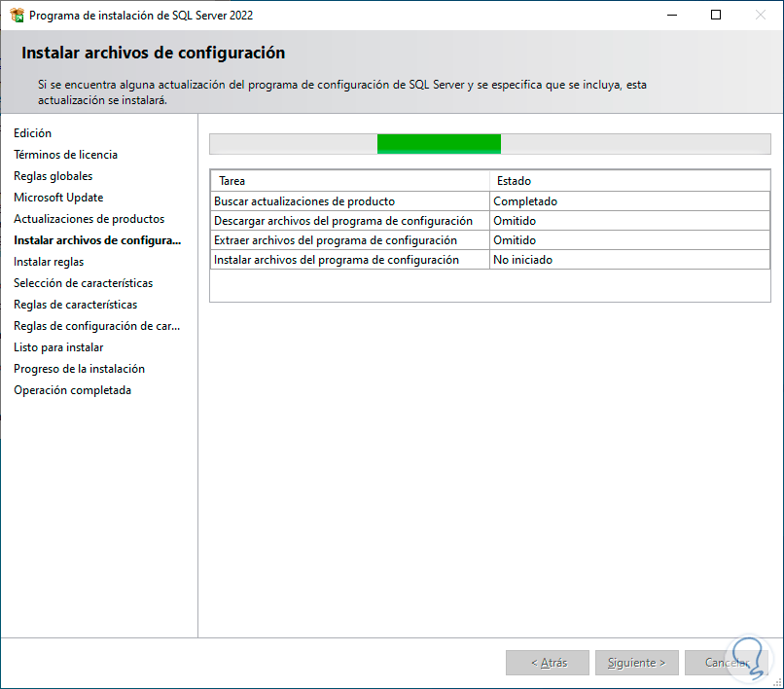Click the green progress bar indicator

(439, 144)
